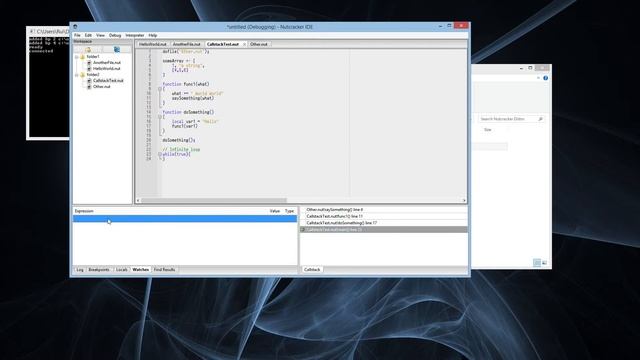Open the File menu
Screen dimensions: 640x360
point(77,36)
